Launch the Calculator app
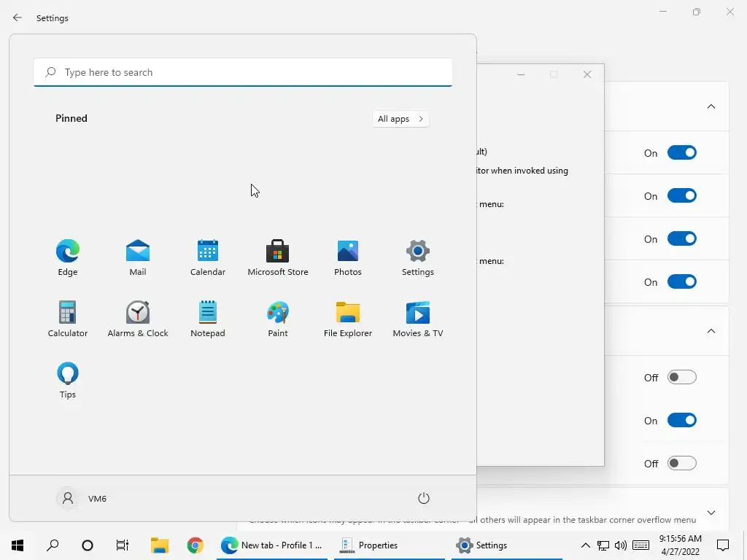747x560 pixels. pyautogui.click(x=68, y=319)
